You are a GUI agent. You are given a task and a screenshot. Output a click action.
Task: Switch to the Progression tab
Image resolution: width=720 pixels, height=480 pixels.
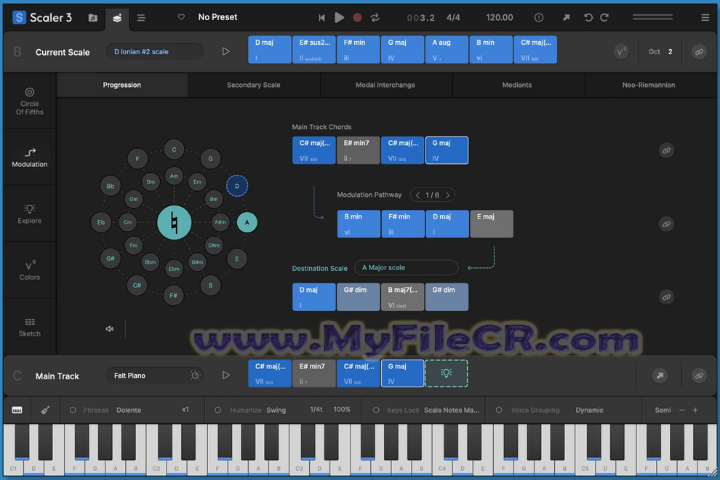coord(122,85)
